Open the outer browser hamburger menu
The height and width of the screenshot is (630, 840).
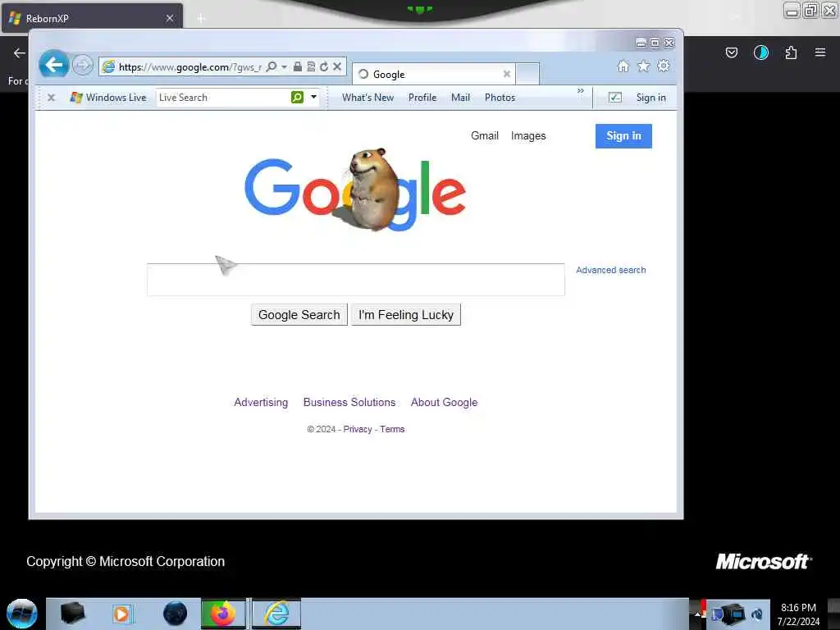(820, 52)
